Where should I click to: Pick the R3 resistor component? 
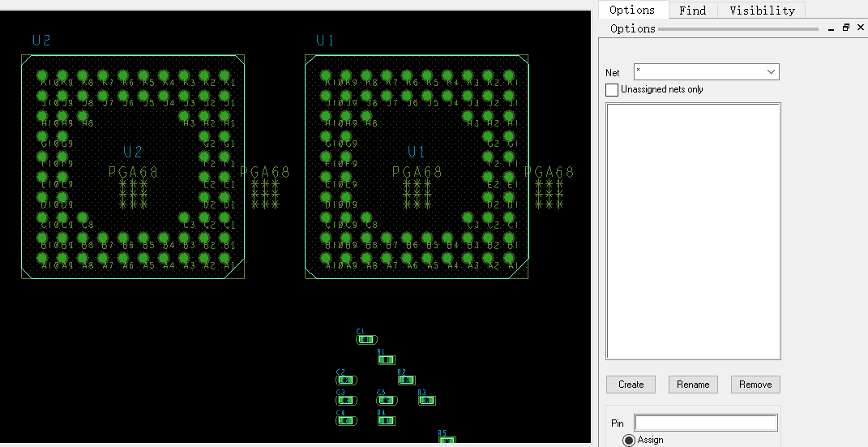[x=427, y=400]
